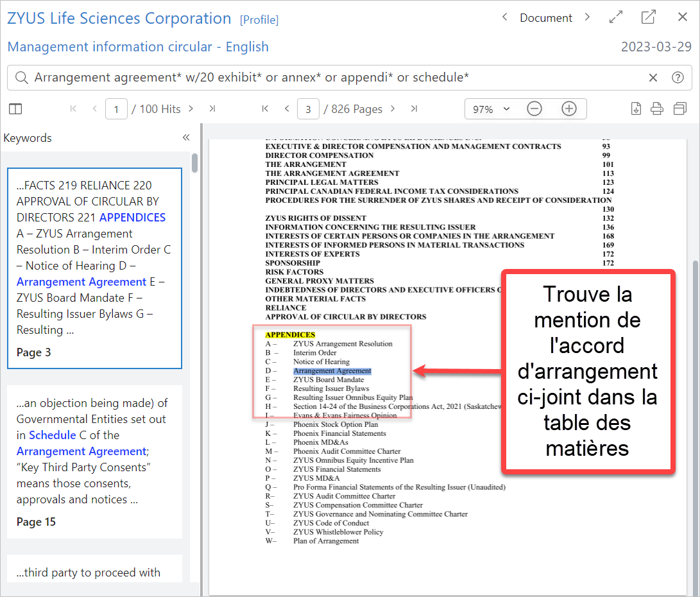Expand the document viewer to full screen

(x=615, y=17)
